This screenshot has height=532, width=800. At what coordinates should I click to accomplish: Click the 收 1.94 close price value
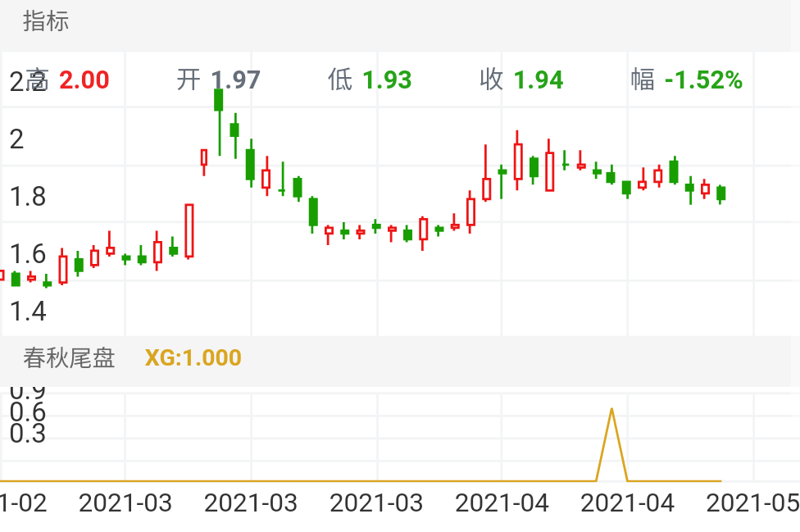[521, 80]
